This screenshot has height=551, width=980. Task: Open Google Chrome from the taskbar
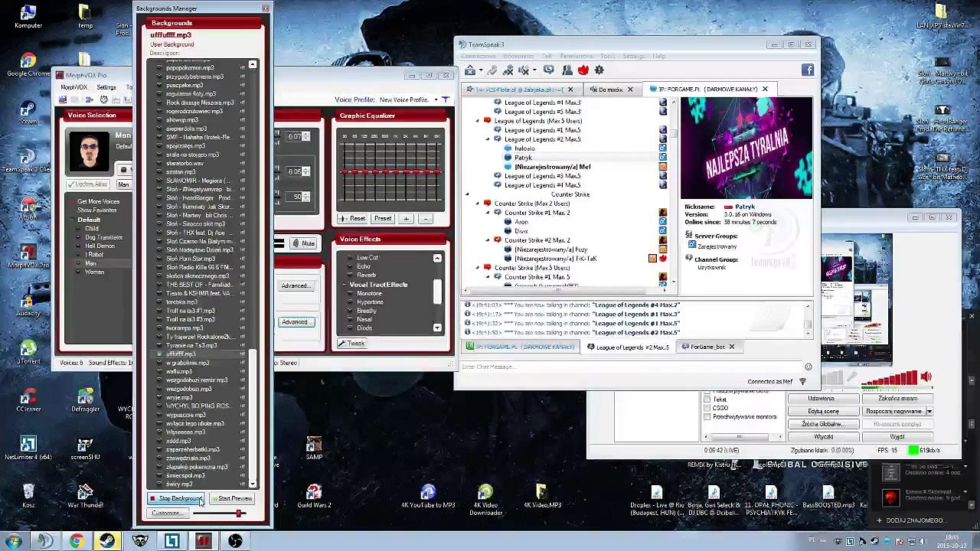point(76,542)
